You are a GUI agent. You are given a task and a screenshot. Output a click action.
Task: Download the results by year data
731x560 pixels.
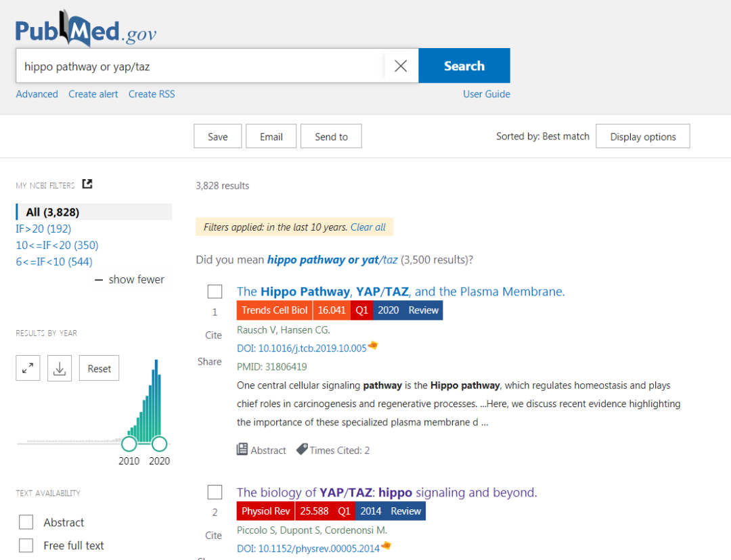[60, 369]
